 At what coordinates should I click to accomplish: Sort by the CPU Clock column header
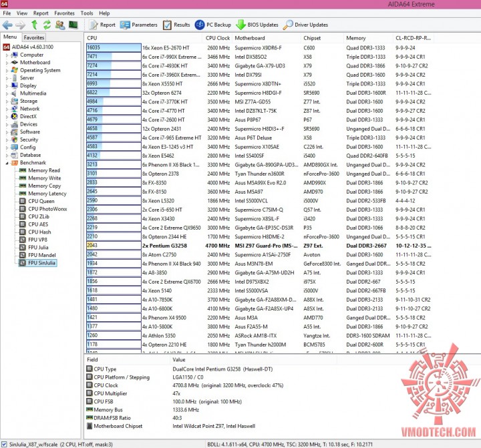coord(218,38)
